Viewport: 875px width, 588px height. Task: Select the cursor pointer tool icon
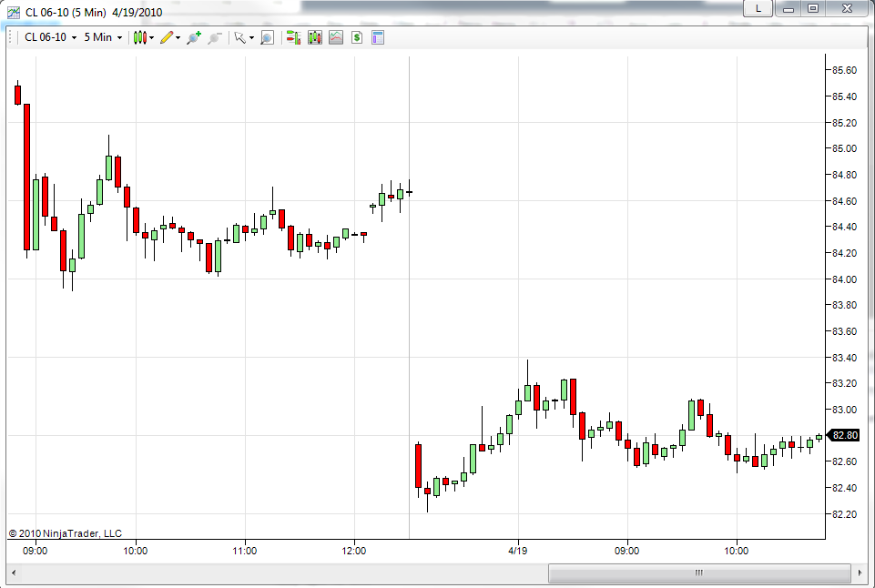pyautogui.click(x=240, y=37)
